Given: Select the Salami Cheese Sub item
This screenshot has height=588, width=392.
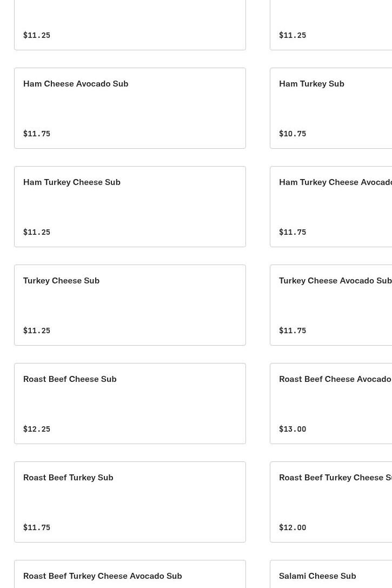Looking at the screenshot, I should 317,576.
